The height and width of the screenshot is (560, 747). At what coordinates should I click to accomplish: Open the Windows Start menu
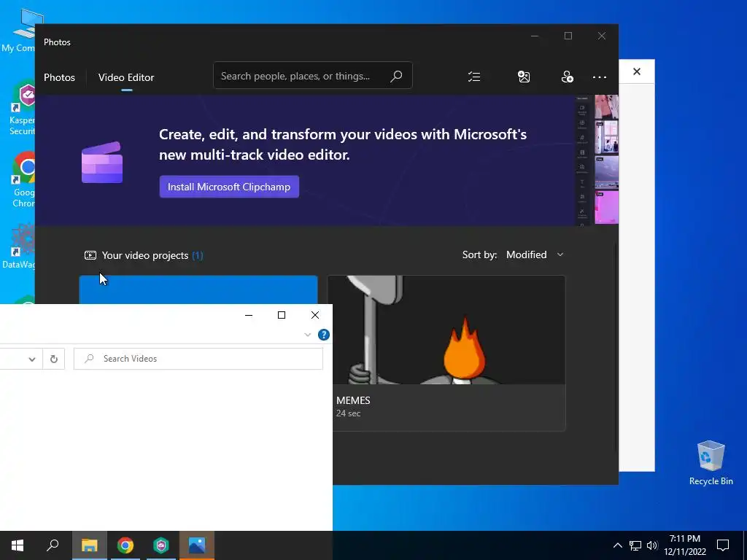click(x=18, y=545)
